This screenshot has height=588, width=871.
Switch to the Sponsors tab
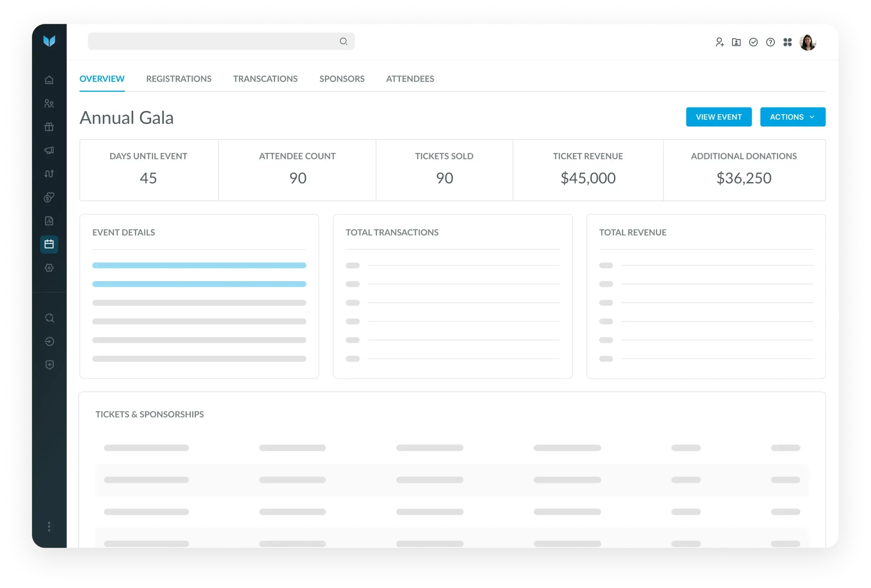pos(342,79)
